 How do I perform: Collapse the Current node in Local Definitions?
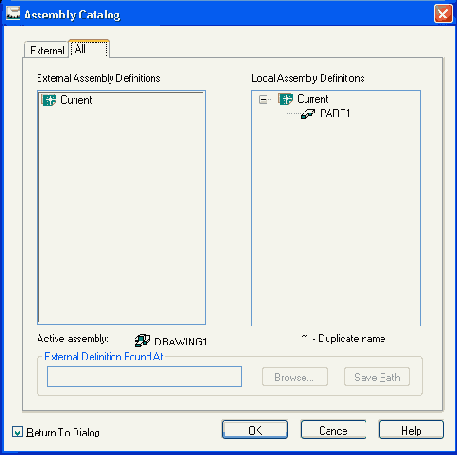[263, 99]
